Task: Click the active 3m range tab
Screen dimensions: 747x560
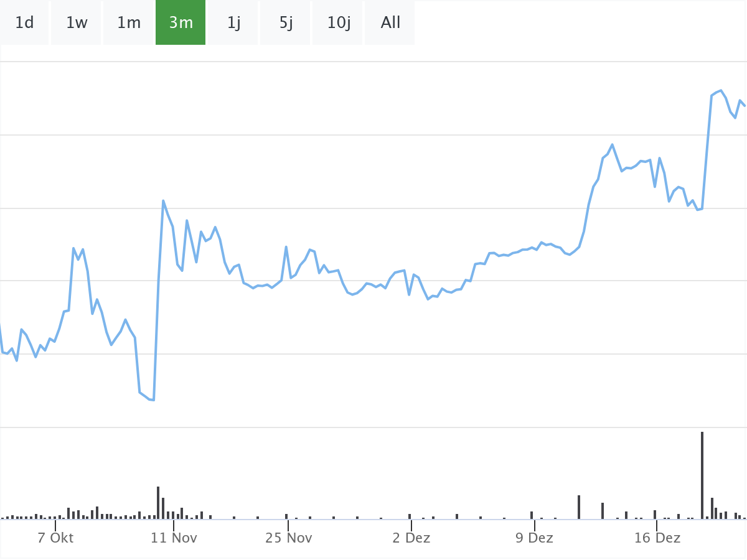Action: [181, 23]
